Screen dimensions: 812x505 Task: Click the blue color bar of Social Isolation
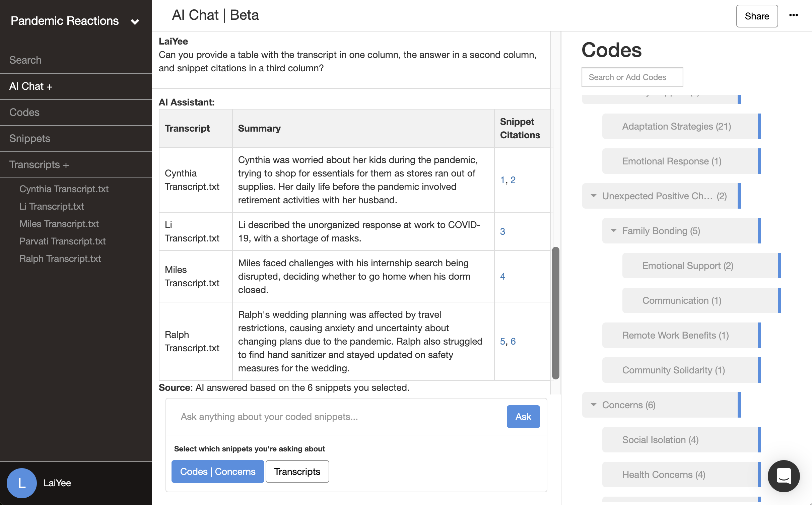coord(759,440)
